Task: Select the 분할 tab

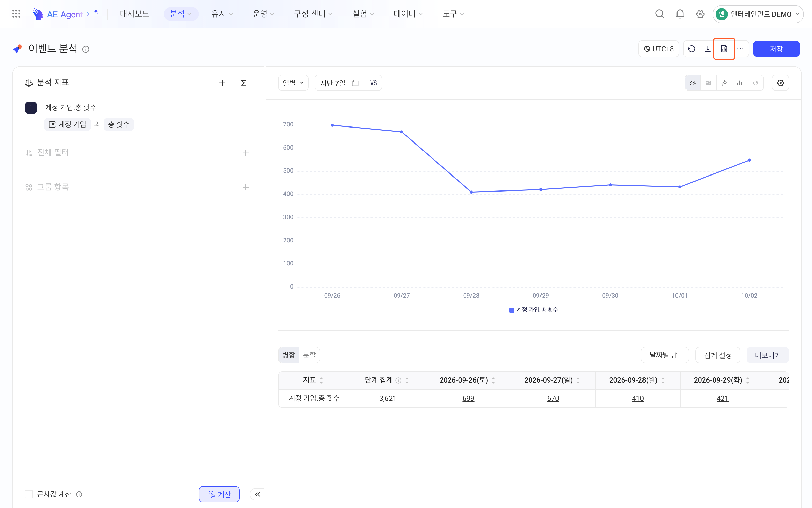Action: click(x=309, y=355)
